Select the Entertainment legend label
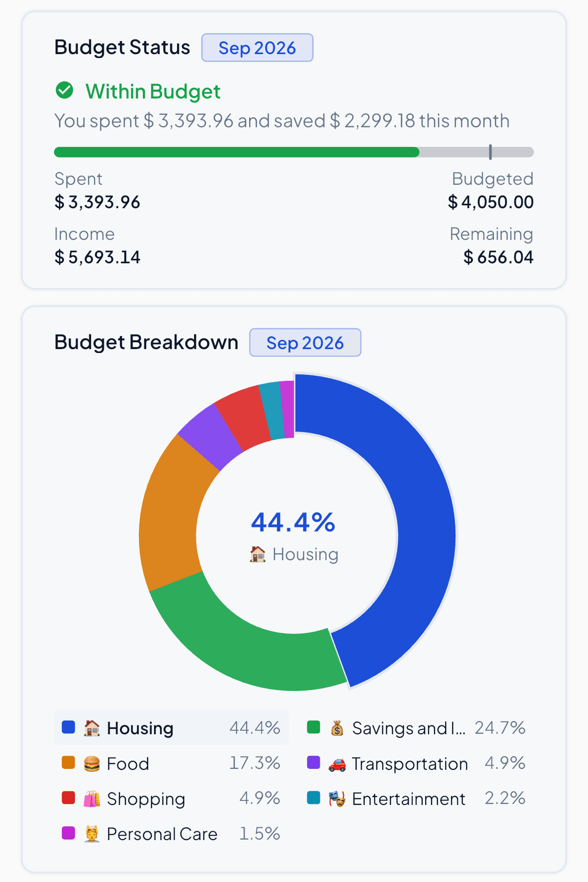588x882 pixels. click(x=409, y=799)
